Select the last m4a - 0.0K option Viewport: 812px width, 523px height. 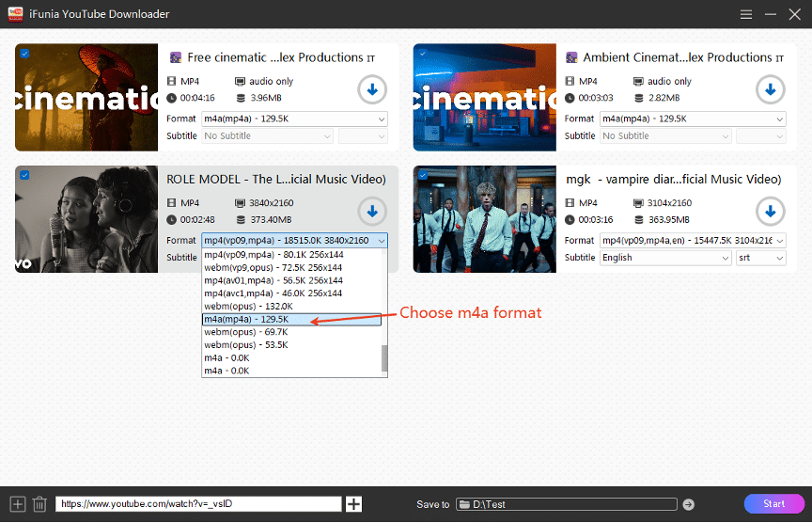291,371
